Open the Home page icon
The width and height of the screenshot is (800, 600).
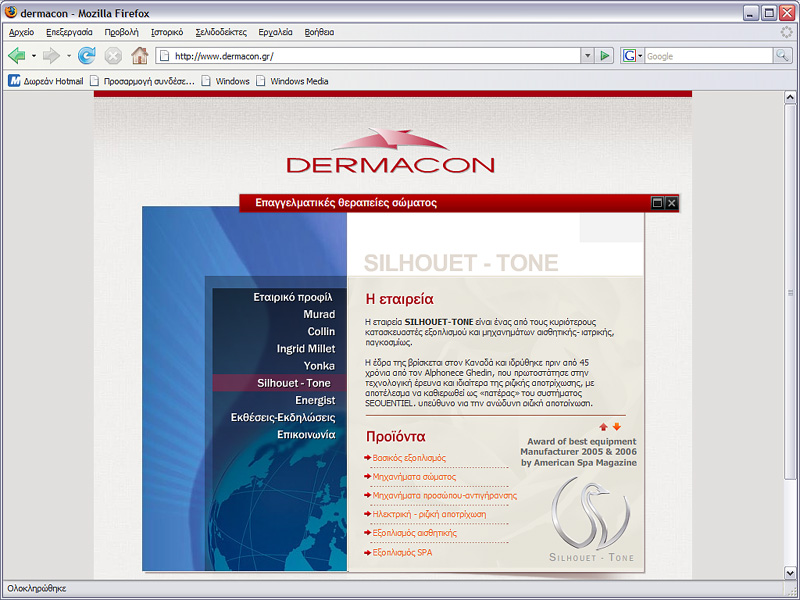(139, 55)
